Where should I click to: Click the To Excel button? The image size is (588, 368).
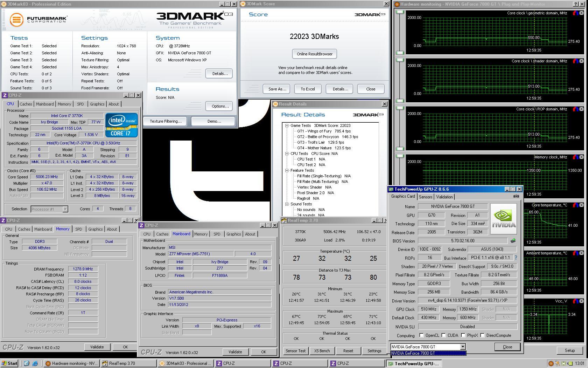coord(308,89)
